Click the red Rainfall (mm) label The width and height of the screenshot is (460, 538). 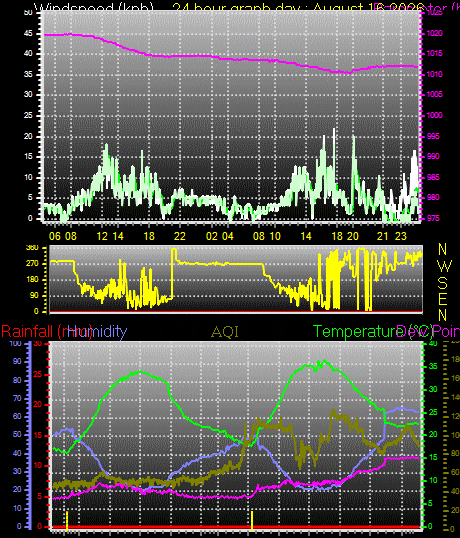click(47, 332)
